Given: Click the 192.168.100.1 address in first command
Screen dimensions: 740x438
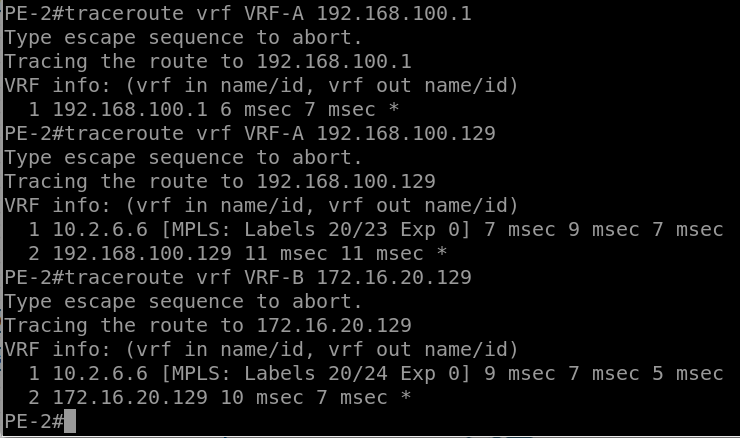Looking at the screenshot, I should 394,13.
